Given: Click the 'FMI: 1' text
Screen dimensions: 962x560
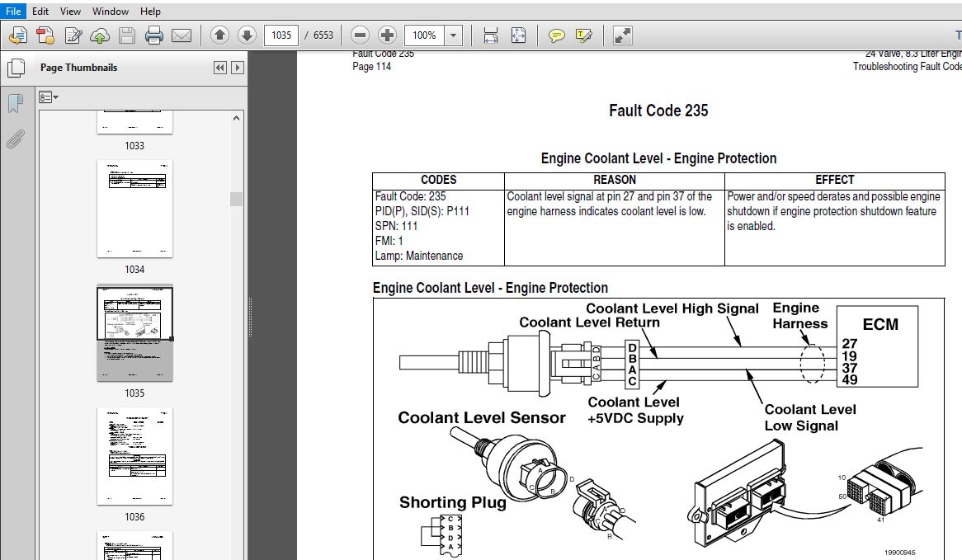Looking at the screenshot, I should [x=389, y=241].
